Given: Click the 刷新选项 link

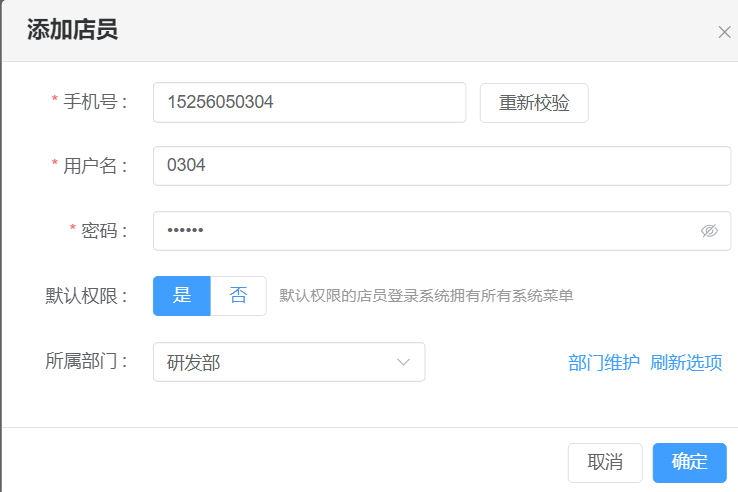Looking at the screenshot, I should click(x=686, y=363).
